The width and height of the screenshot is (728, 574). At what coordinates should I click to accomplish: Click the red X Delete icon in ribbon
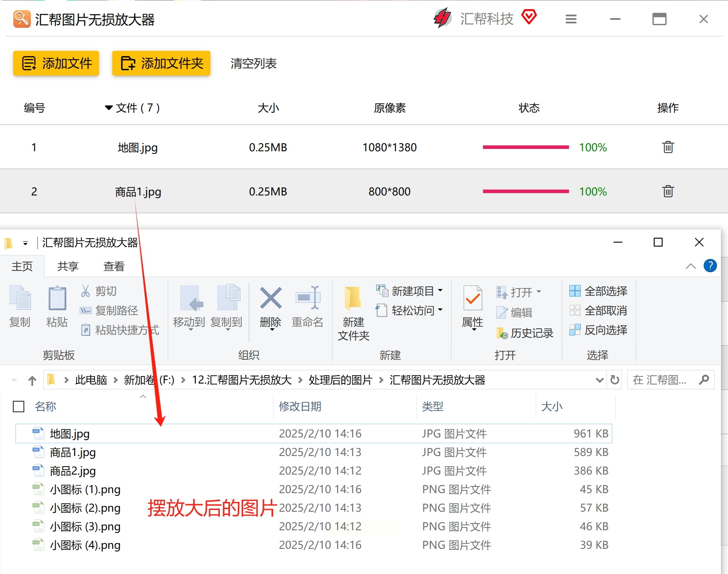[271, 298]
